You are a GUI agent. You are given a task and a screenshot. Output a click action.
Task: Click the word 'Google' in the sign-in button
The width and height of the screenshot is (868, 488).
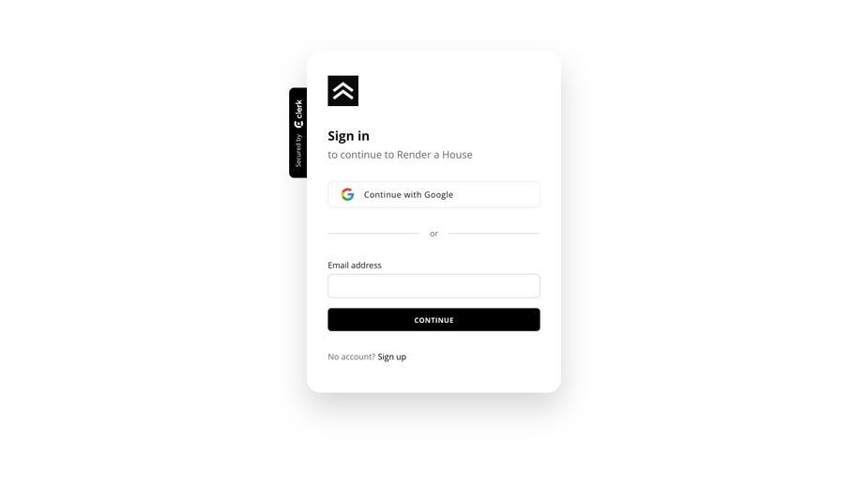pos(438,194)
